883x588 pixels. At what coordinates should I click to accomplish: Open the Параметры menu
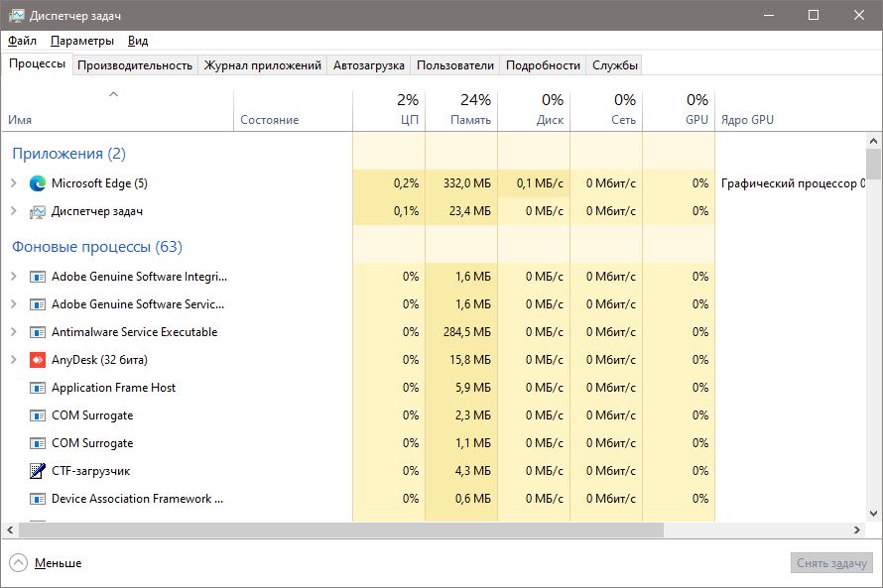[82, 41]
